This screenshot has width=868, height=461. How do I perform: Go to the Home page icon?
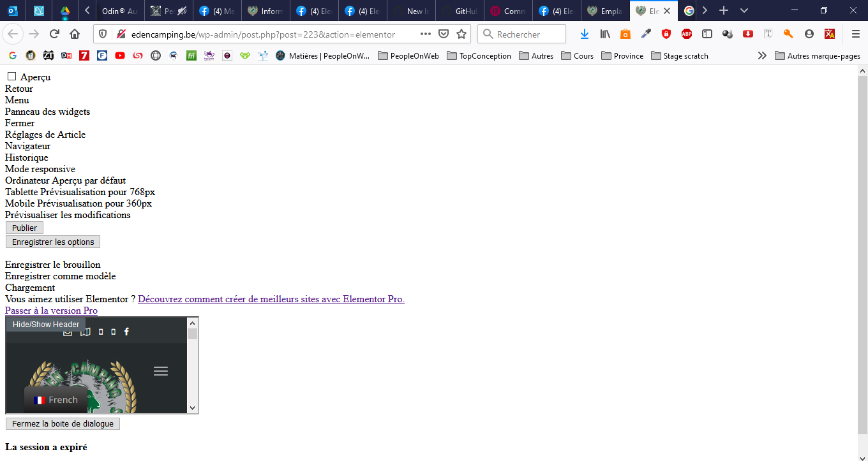[75, 34]
